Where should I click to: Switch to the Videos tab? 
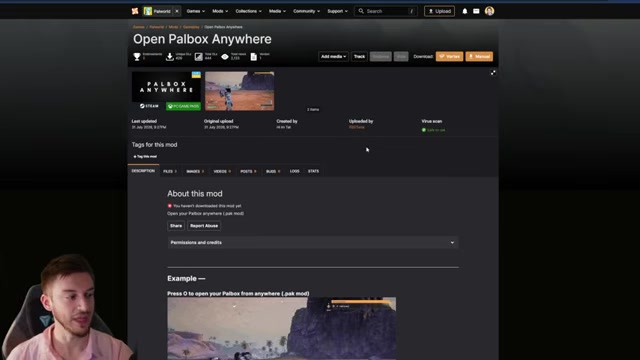[x=222, y=171]
